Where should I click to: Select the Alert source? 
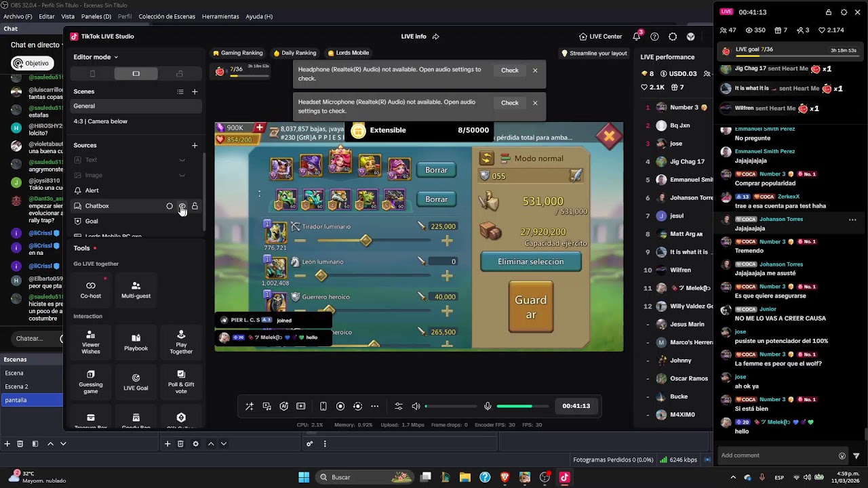(136, 190)
